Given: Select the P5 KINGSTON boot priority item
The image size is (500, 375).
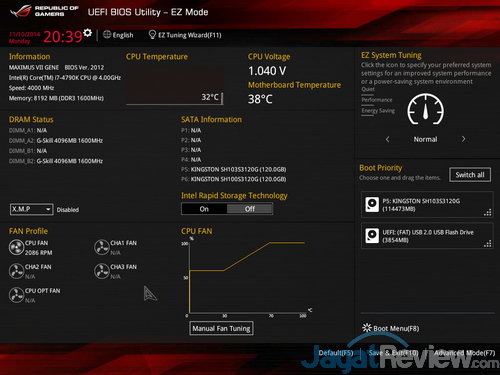Looking at the screenshot, I should [x=427, y=205].
